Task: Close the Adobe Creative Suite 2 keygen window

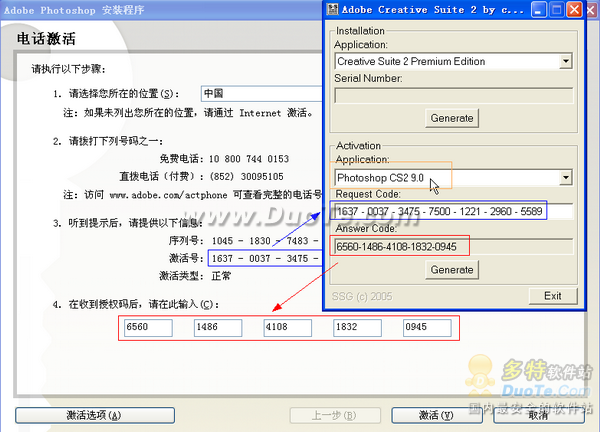Action: (x=574, y=10)
